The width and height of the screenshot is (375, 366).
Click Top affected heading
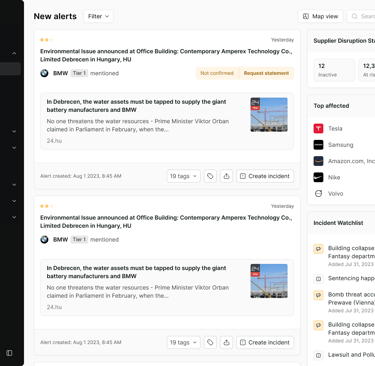point(331,106)
